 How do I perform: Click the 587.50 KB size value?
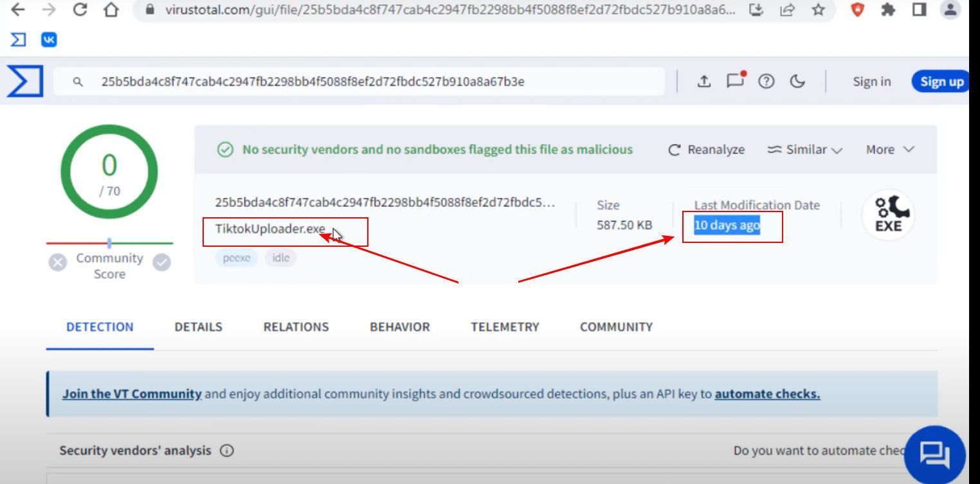(624, 225)
